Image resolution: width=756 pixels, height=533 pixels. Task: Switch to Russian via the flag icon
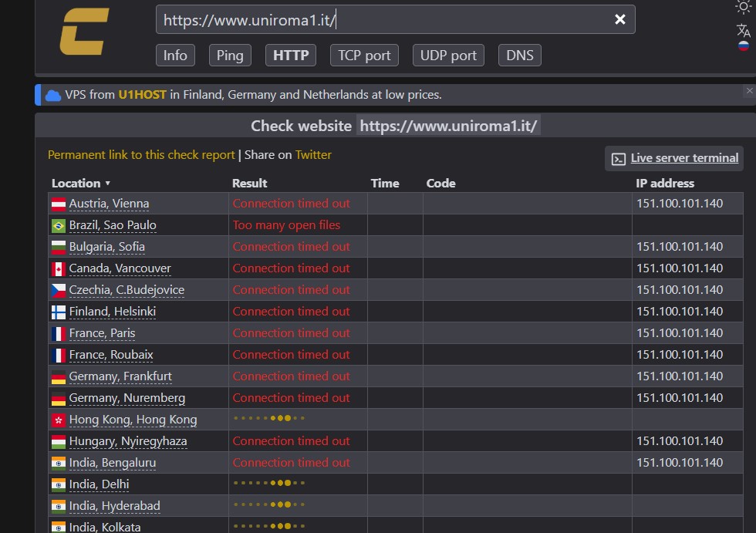click(744, 46)
